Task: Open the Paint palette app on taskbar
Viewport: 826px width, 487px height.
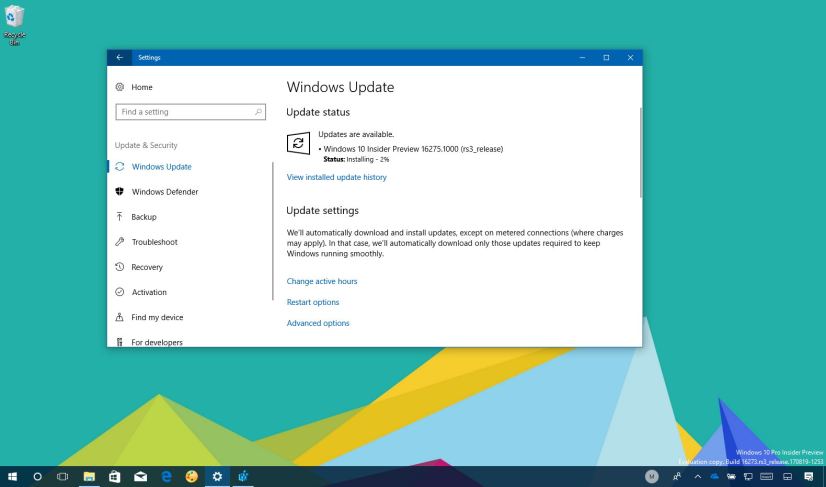Action: tap(192, 476)
